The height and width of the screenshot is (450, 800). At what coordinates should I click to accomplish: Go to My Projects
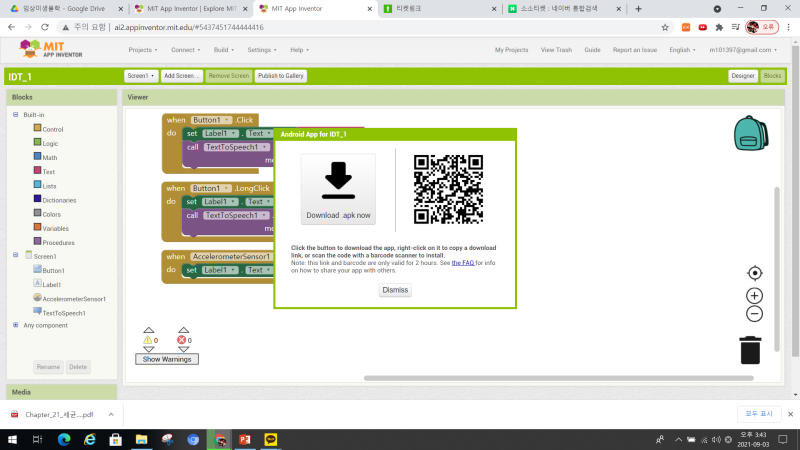(511, 50)
